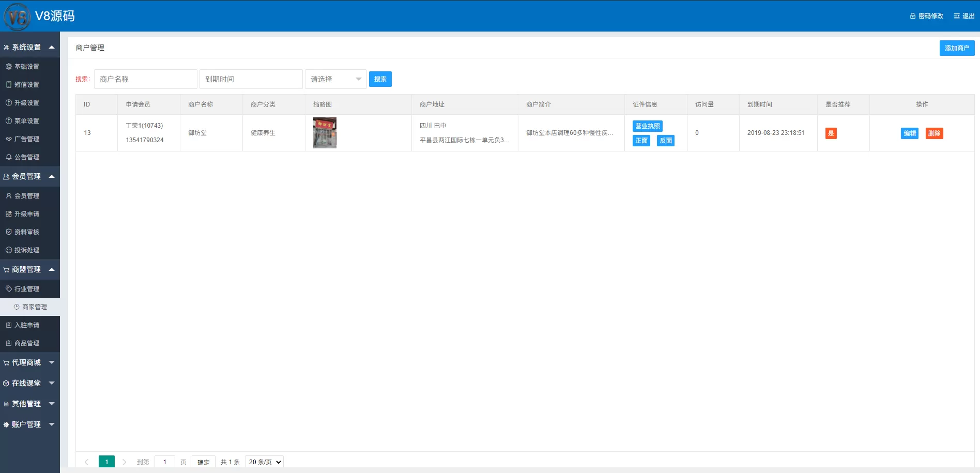980x473 pixels.
Task: Open 行业管理 tag icon item
Action: point(9,289)
